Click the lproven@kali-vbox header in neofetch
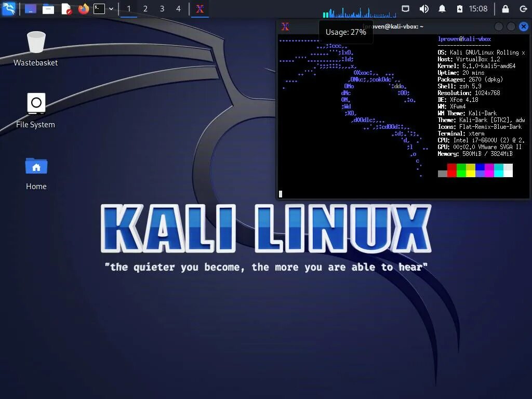This screenshot has width=532, height=399. pos(464,39)
